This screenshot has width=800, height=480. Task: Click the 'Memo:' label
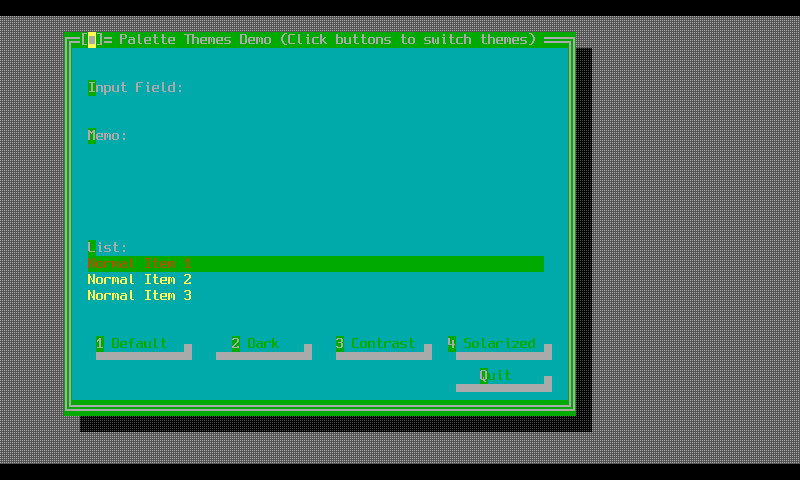tap(108, 136)
